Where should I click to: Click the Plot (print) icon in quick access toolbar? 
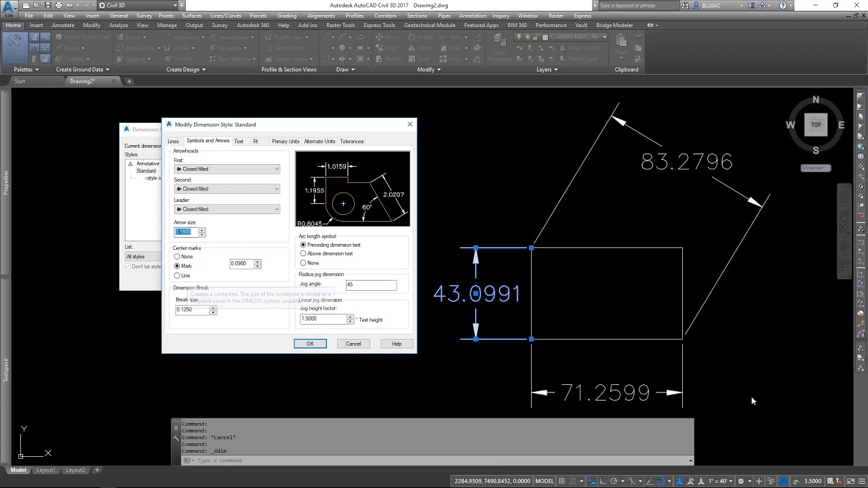pyautogui.click(x=58, y=5)
